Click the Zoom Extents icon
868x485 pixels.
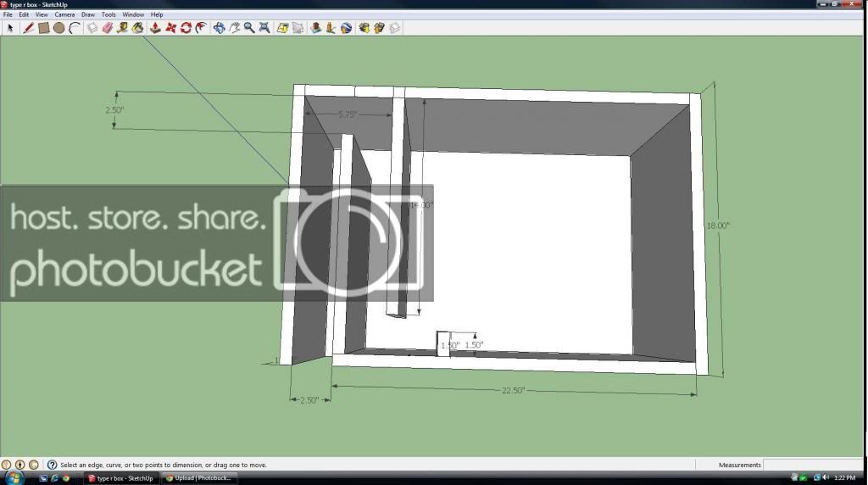264,28
